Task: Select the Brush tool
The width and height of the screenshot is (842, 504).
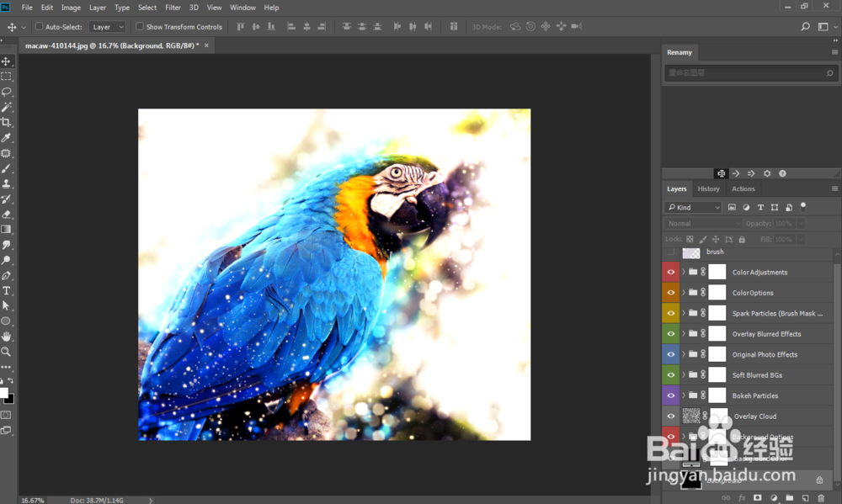Action: coord(7,168)
